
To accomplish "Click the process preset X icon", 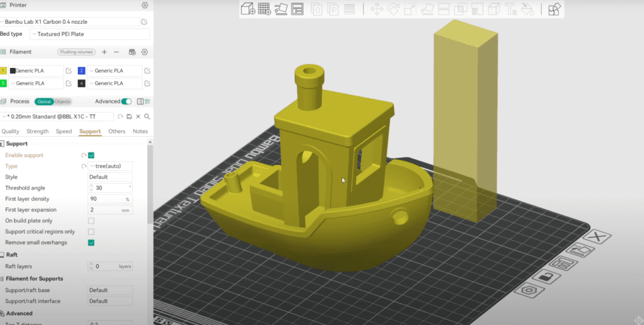I will tap(138, 117).
